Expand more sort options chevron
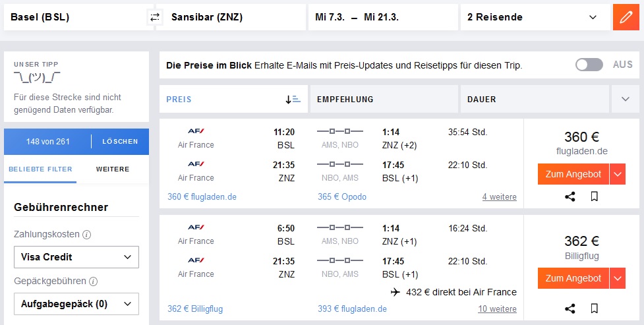Image resolution: width=644 pixels, height=325 pixels. (626, 99)
